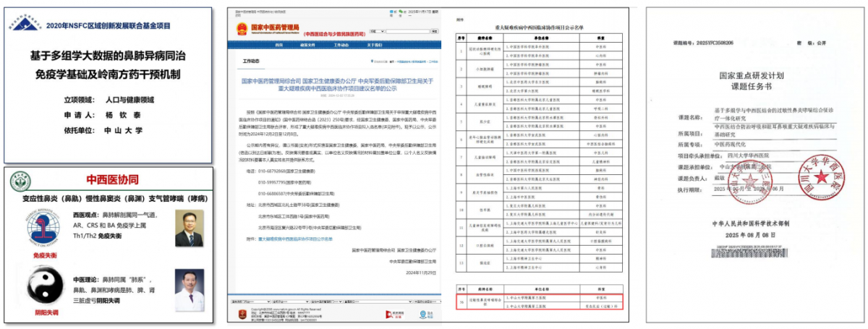Click the 国家中医药管理局 site title
868x329 pixels.
pos(275,27)
